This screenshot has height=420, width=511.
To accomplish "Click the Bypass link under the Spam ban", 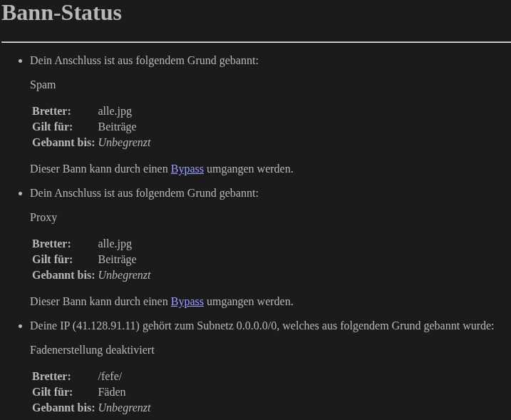I will coord(187,169).
